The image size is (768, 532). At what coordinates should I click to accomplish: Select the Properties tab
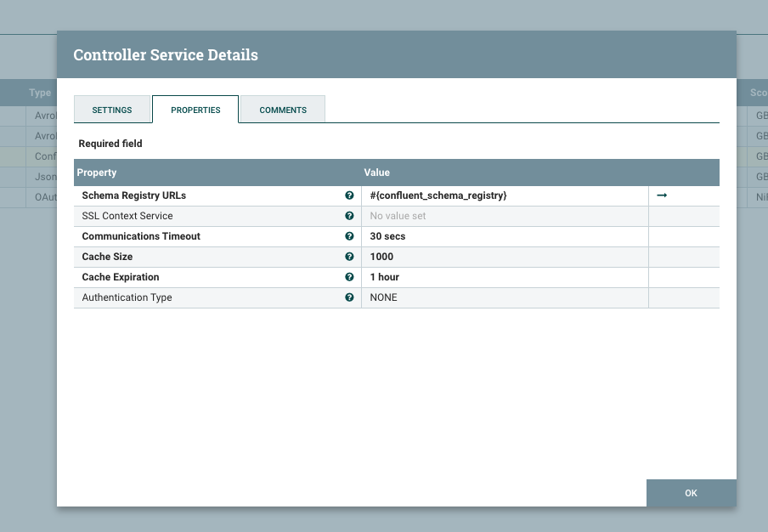click(x=195, y=110)
